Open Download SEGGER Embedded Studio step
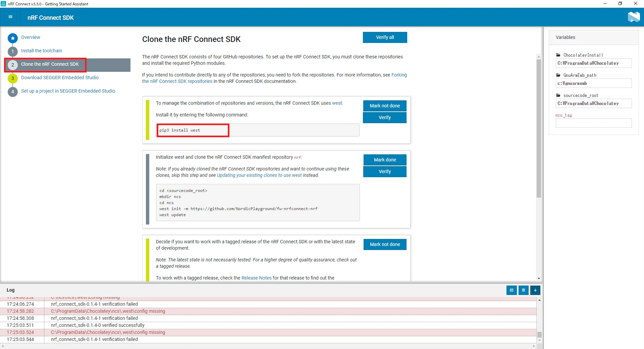 pos(60,78)
